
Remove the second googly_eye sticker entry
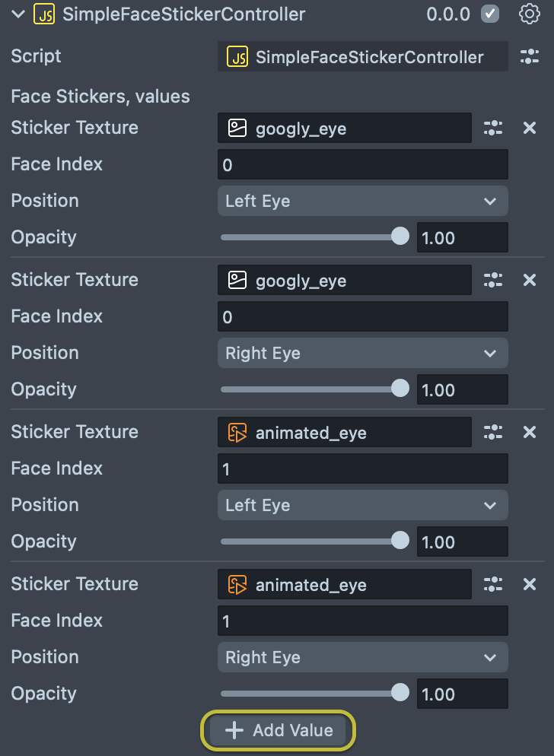point(530,280)
